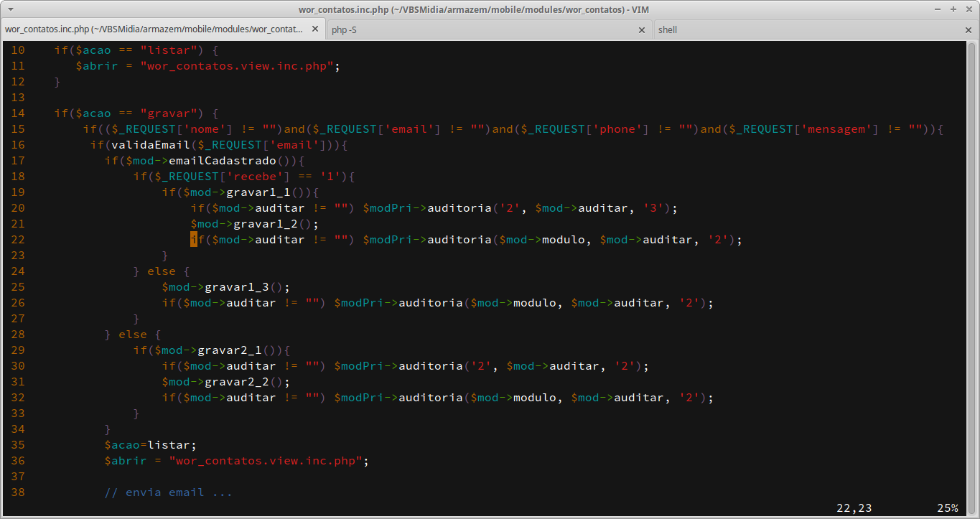Click line number 10 in the gutter
Viewport: 980px width, 519px height.
[x=18, y=50]
